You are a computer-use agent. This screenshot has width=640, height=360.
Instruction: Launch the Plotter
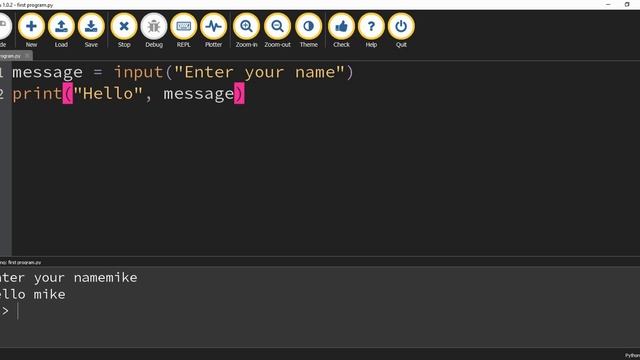point(213,31)
